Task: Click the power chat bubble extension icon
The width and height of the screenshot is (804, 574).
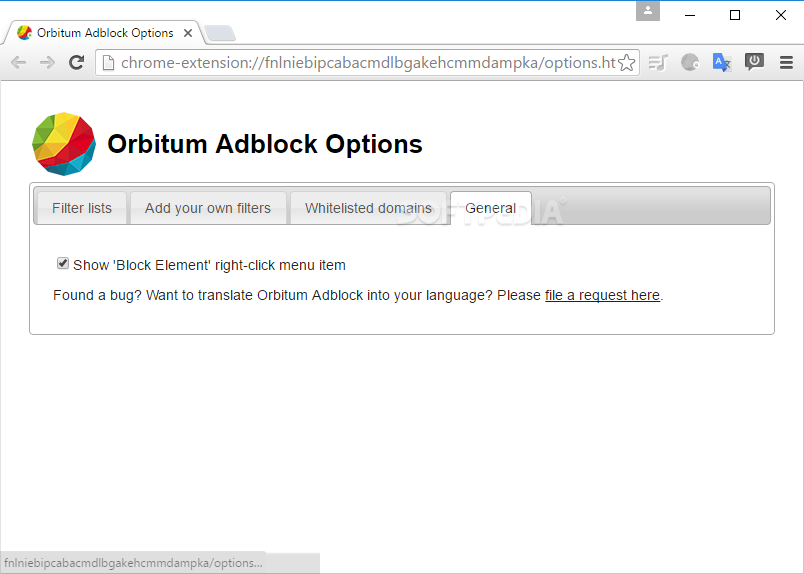Action: click(754, 62)
